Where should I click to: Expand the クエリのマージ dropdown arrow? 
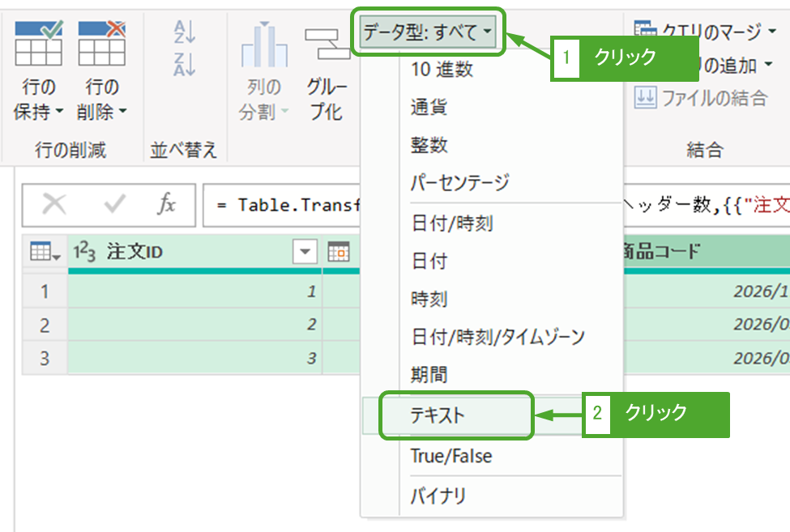click(776, 32)
